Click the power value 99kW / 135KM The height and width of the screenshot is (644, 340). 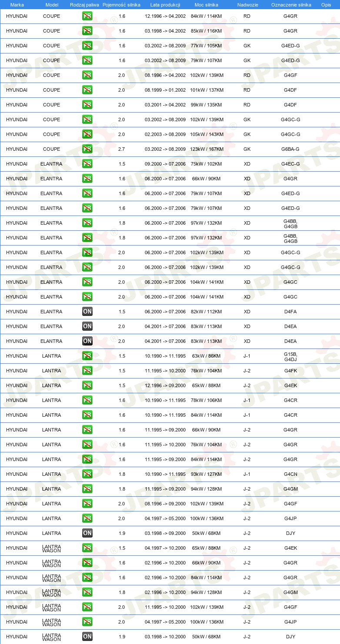[x=207, y=105]
